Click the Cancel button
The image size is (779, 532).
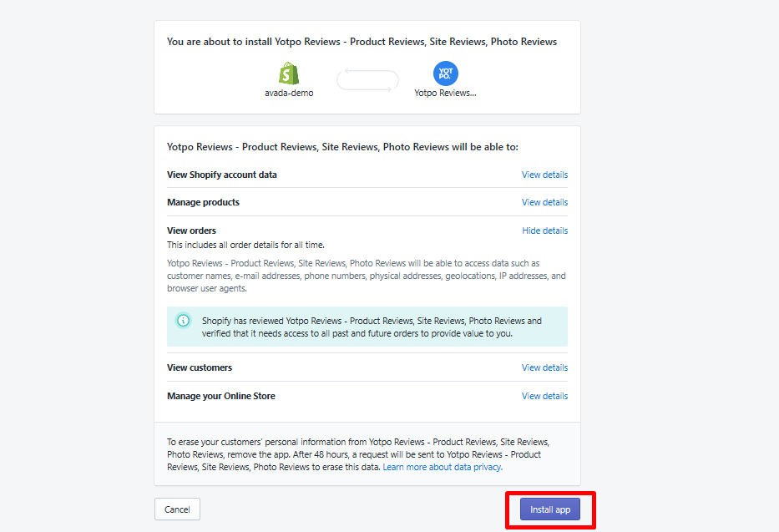click(177, 509)
